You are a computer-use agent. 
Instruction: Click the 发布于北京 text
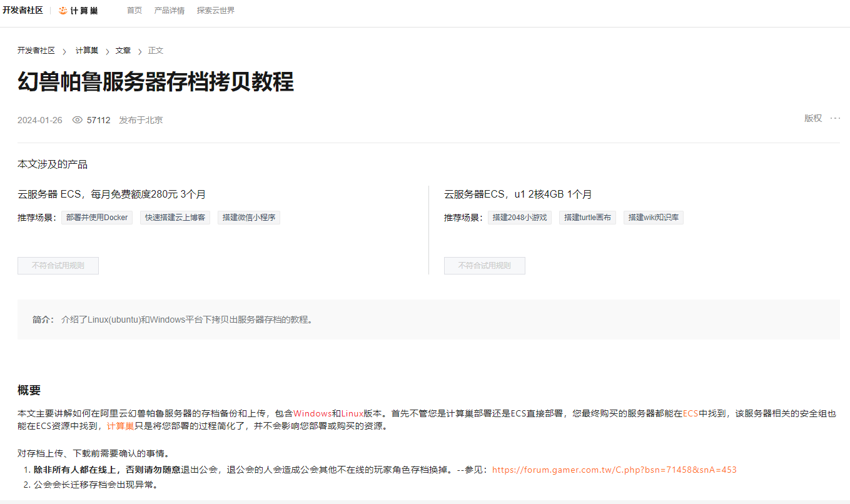point(141,120)
